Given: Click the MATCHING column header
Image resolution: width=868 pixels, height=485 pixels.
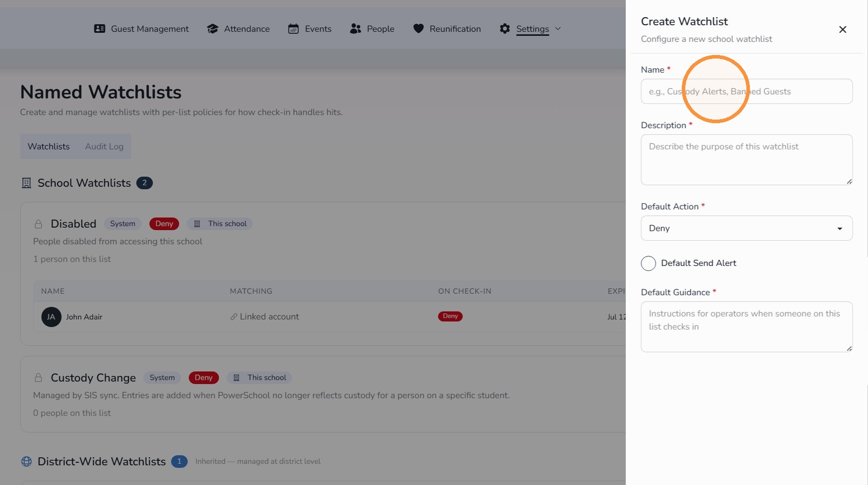Looking at the screenshot, I should pos(251,291).
